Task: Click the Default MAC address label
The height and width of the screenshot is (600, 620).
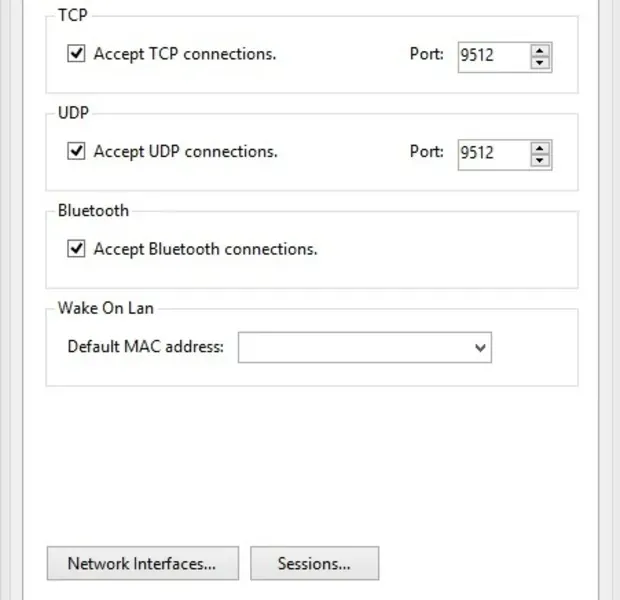Action: pos(146,347)
